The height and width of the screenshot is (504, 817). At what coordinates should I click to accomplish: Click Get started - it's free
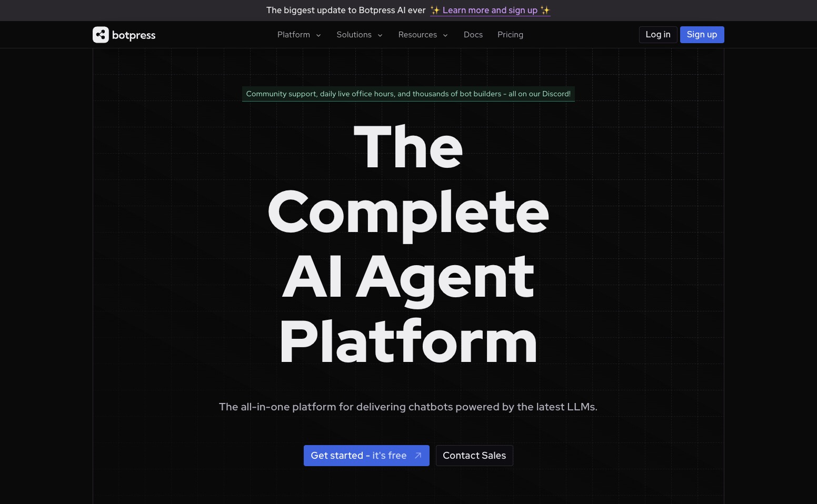click(x=358, y=456)
